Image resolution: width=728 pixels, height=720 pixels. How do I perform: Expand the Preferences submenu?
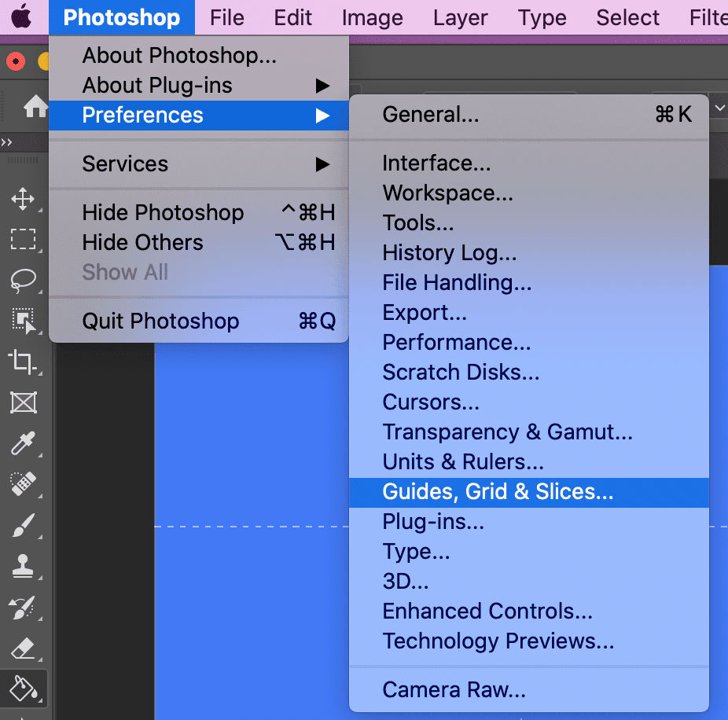coord(142,115)
